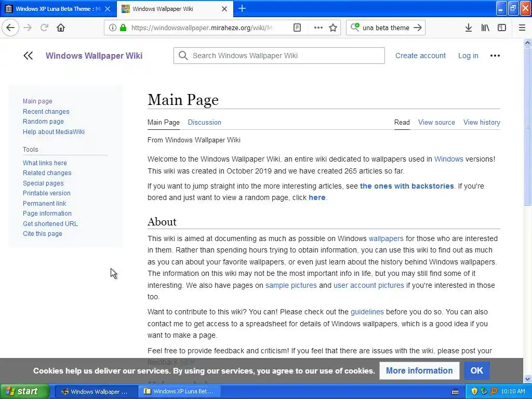Open the Discussion tab
The width and height of the screenshot is (532, 399).
205,123
